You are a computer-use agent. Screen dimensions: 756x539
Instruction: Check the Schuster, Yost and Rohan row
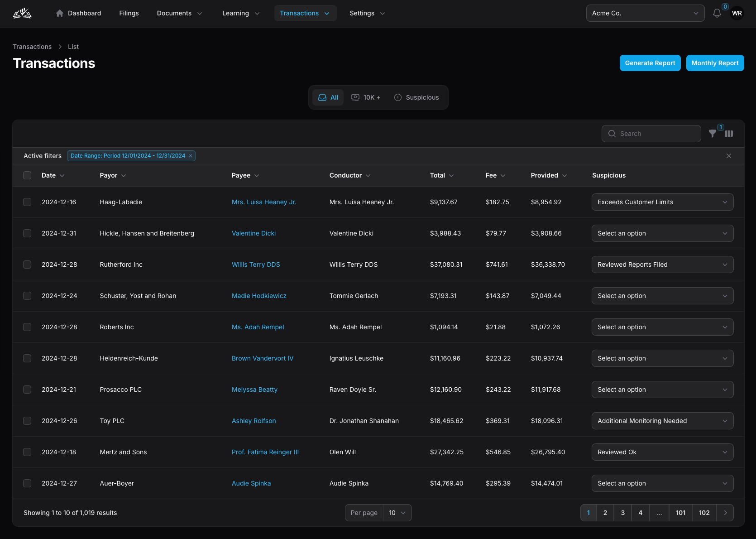[27, 296]
